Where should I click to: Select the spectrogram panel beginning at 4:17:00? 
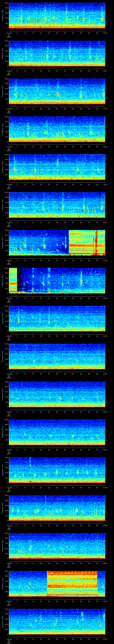point(57,129)
